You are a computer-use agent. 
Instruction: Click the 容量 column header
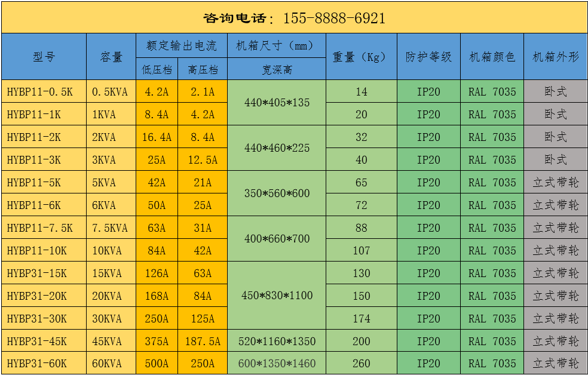click(x=111, y=56)
